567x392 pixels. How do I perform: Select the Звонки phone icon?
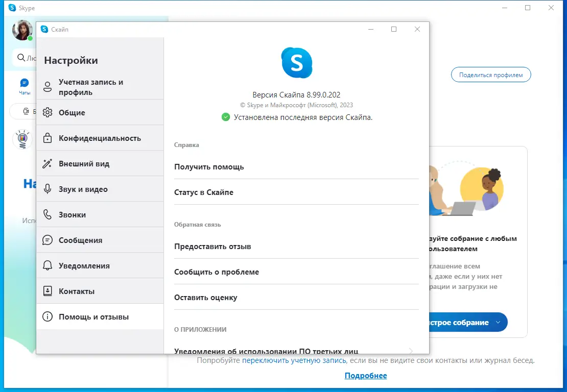pos(48,214)
